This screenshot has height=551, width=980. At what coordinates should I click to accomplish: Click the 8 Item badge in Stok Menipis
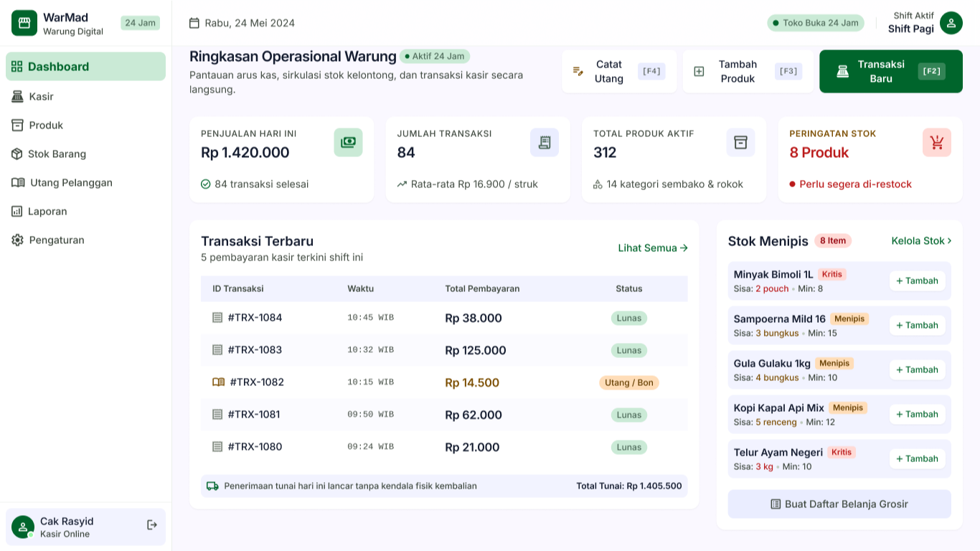pyautogui.click(x=833, y=240)
